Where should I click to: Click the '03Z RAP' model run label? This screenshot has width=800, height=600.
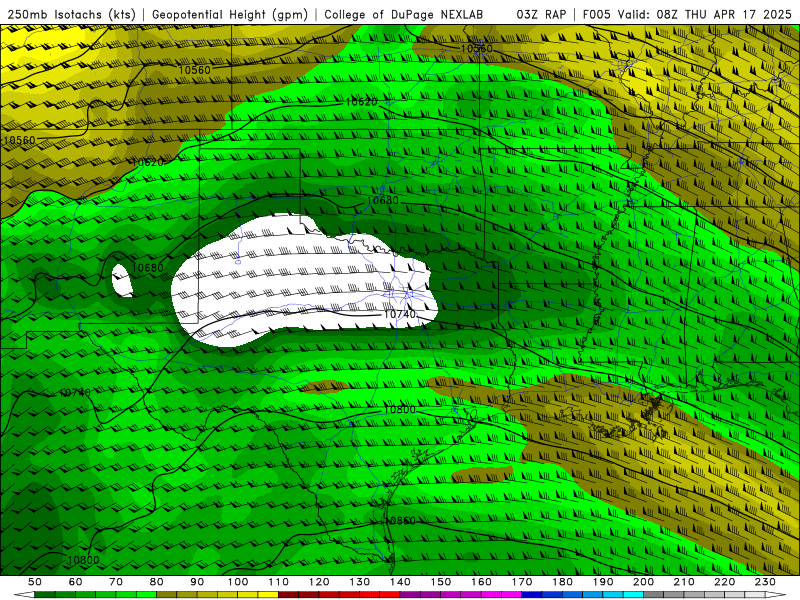(x=541, y=14)
